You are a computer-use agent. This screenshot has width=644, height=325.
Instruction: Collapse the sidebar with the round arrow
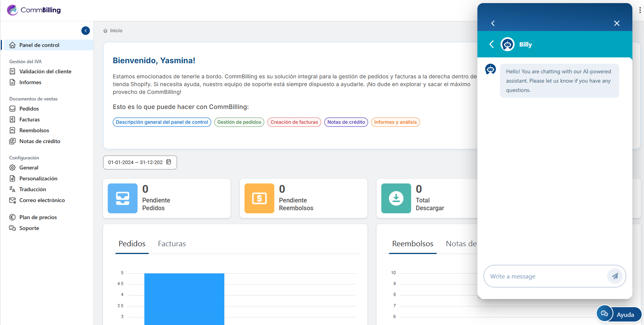[x=86, y=31]
